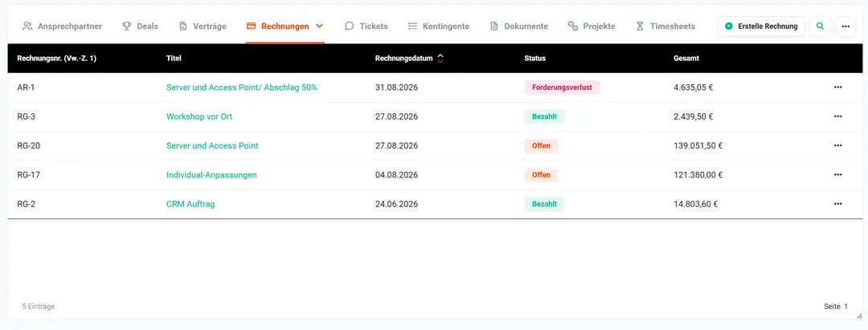This screenshot has width=868, height=330.
Task: Open row actions menu for RG-20
Action: click(x=837, y=146)
